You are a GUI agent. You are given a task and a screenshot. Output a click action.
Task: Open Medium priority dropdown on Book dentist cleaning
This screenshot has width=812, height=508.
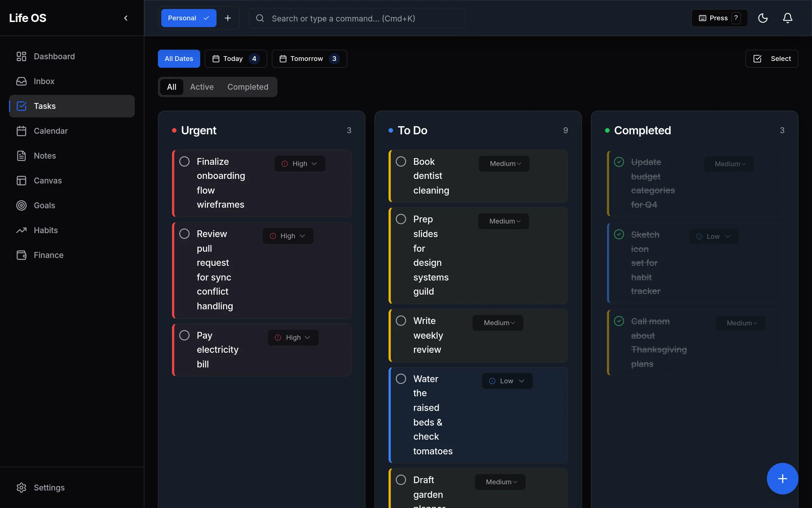pos(504,164)
